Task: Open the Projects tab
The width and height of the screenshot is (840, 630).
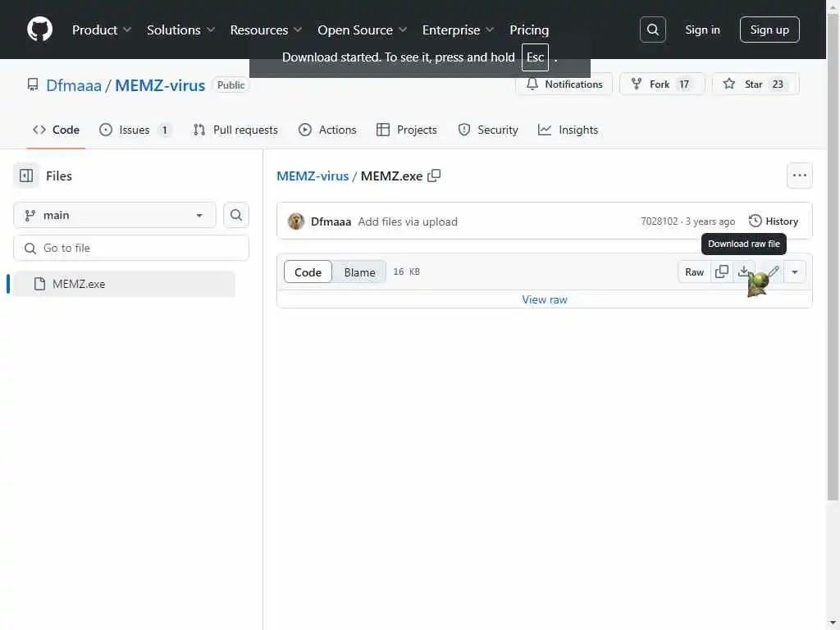Action: (x=407, y=130)
